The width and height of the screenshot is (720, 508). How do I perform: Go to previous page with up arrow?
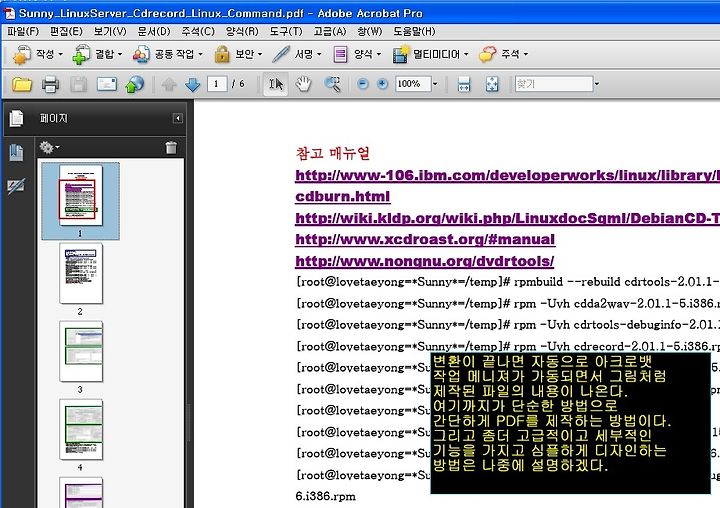coord(169,84)
